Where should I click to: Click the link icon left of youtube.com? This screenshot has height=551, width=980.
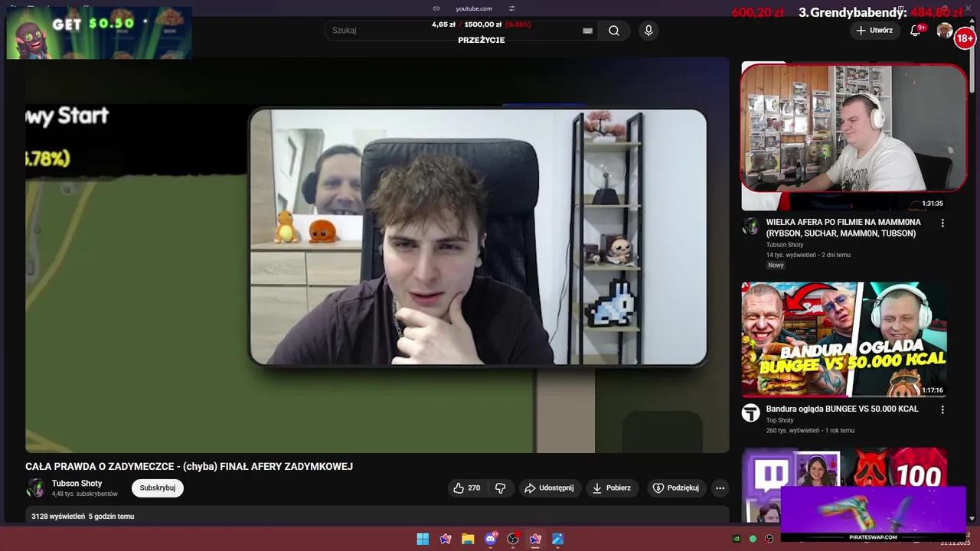pos(436,8)
